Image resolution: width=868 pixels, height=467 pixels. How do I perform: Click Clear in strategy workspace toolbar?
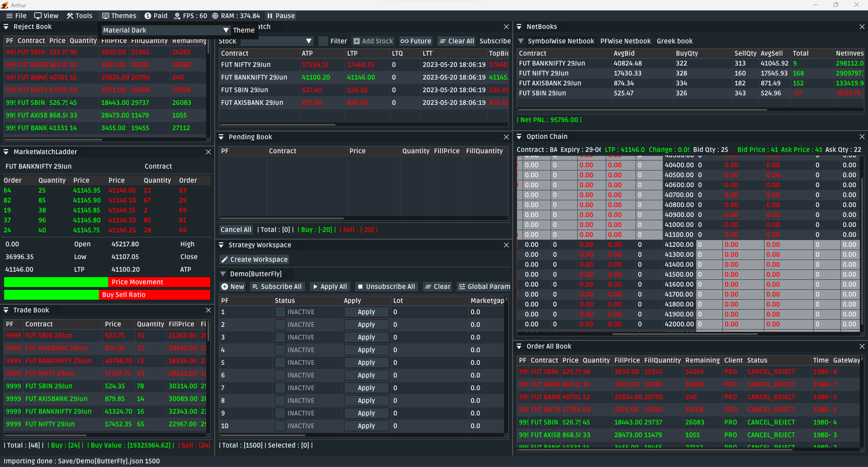pos(438,287)
